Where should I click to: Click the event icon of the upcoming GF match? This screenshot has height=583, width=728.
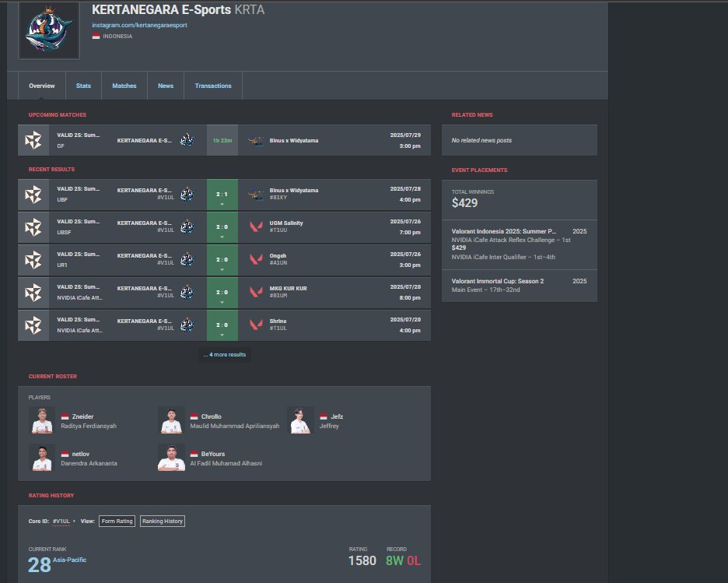[x=33, y=140]
